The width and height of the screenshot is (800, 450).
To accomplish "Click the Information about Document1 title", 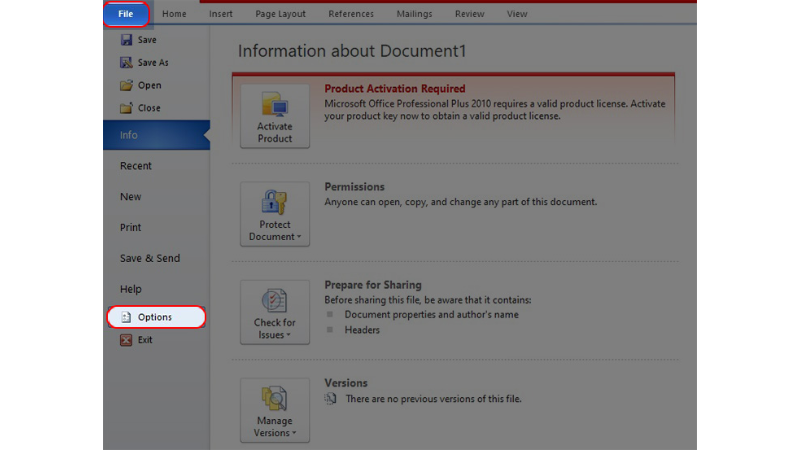I will coord(352,51).
